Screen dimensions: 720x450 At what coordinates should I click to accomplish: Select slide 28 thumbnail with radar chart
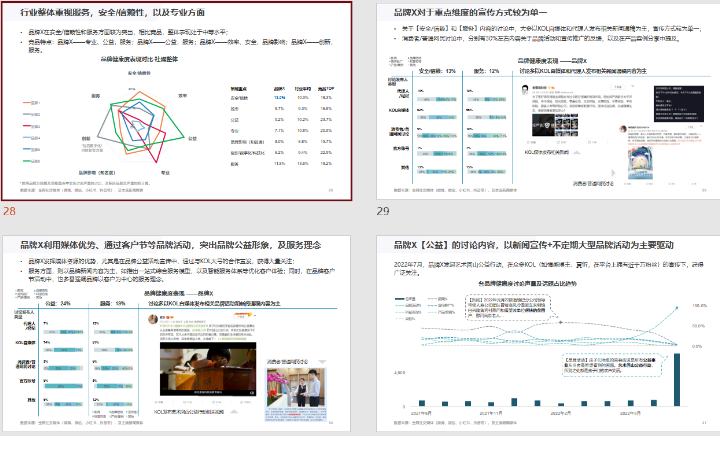tap(177, 101)
